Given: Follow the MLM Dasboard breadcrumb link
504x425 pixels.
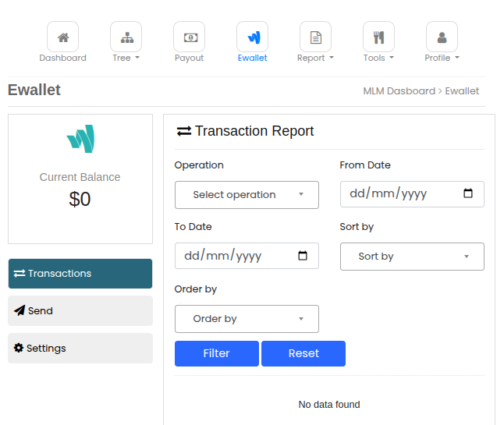Looking at the screenshot, I should 399,91.
